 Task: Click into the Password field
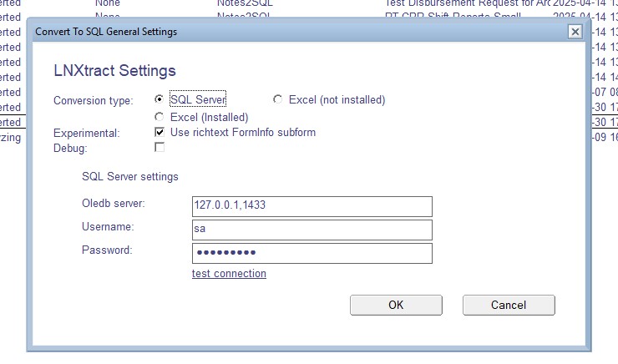(x=312, y=253)
